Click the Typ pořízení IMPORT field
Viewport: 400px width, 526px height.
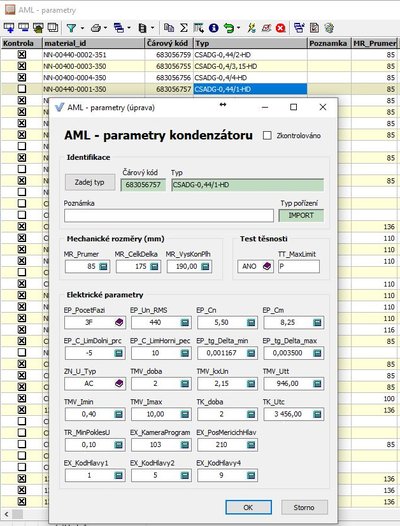301,216
